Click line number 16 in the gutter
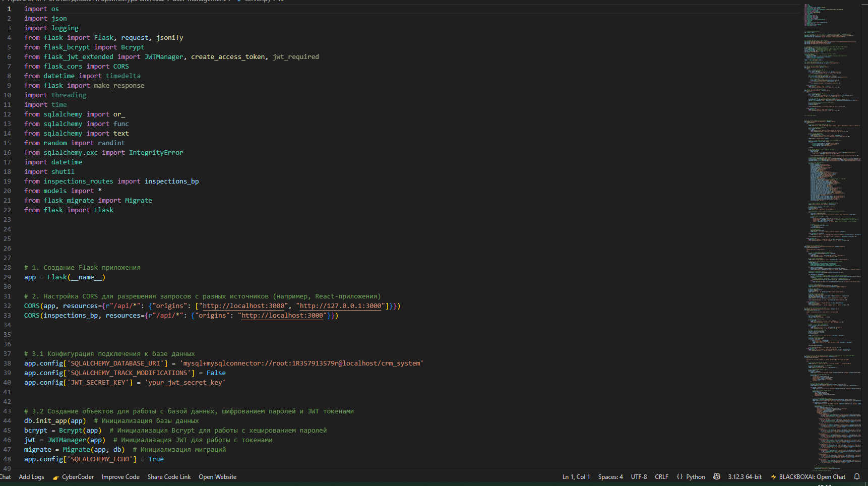 pos(7,153)
